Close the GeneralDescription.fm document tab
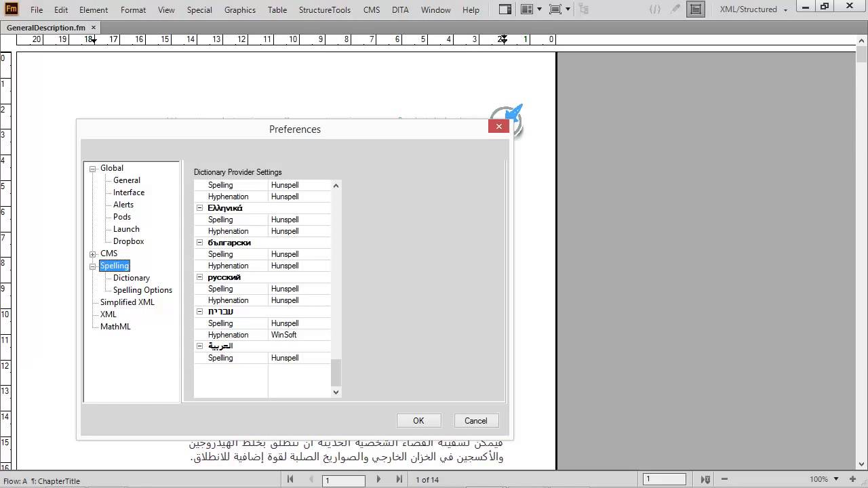Image resolution: width=868 pixels, height=488 pixels. click(x=94, y=28)
